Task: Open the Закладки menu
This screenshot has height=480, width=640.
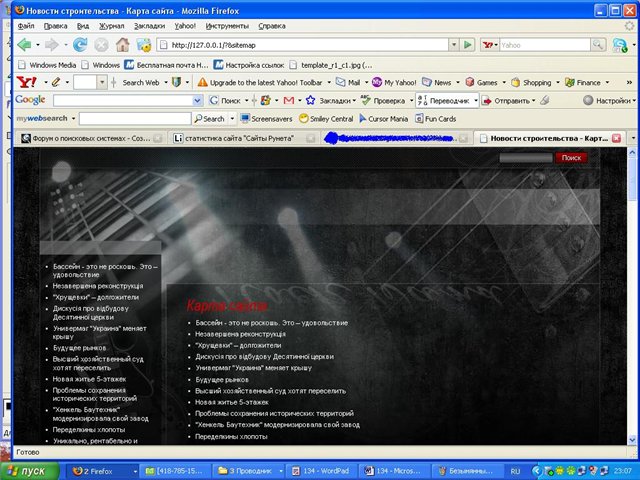Action: point(149,26)
